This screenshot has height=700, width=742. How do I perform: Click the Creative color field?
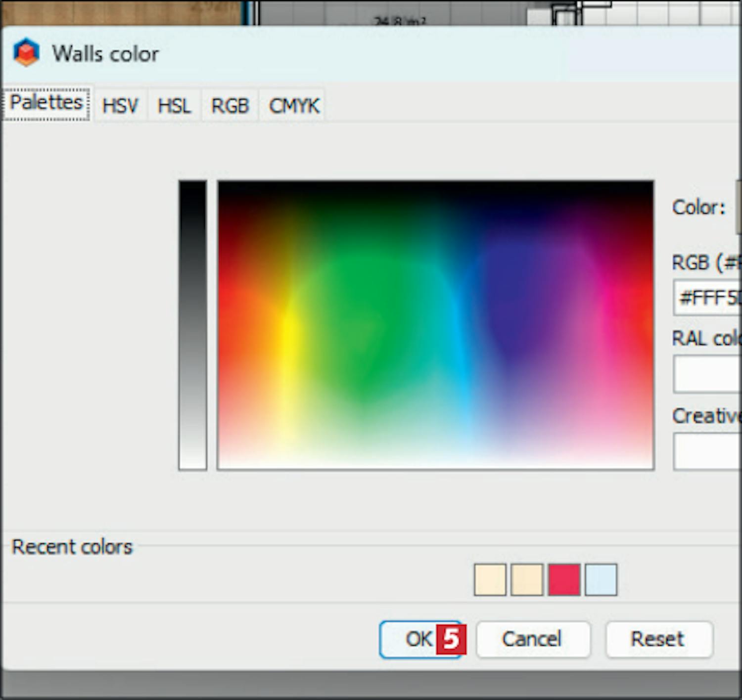[707, 451]
